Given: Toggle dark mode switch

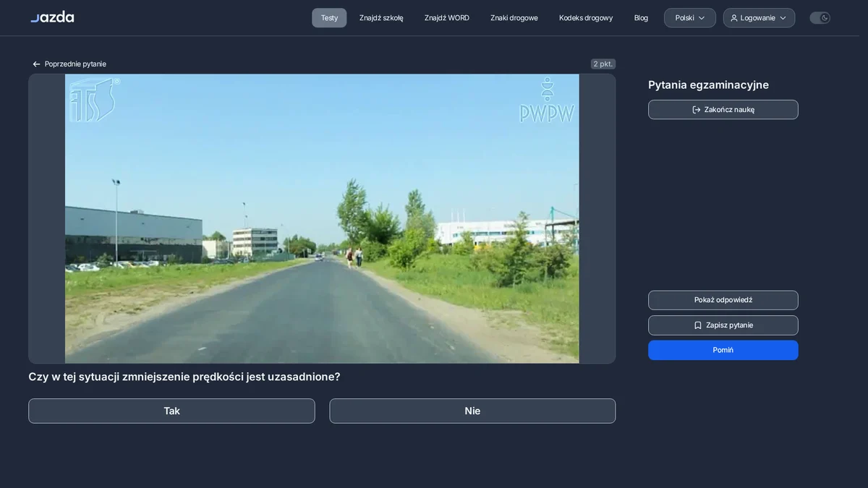Looking at the screenshot, I should pyautogui.click(x=820, y=18).
